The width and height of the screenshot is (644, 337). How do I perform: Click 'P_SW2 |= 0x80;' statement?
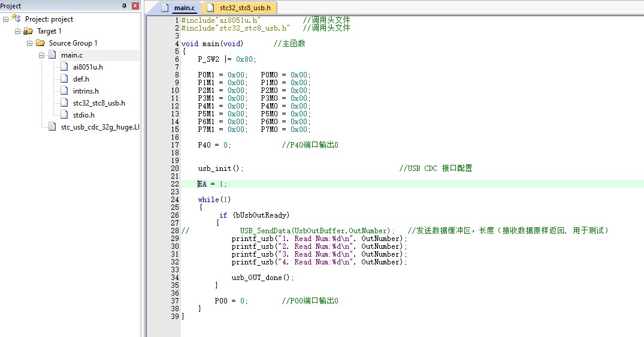[x=226, y=59]
